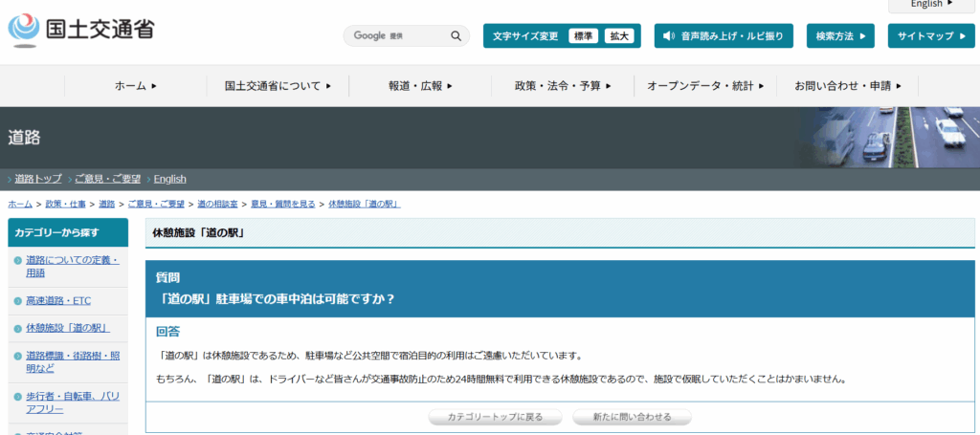
Task: Click answer sentence starting 「道の駅」は休憩施設
Action: pyautogui.click(x=371, y=357)
